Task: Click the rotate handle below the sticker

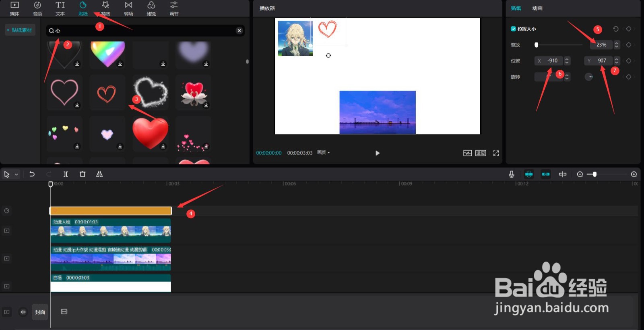Action: tap(328, 55)
